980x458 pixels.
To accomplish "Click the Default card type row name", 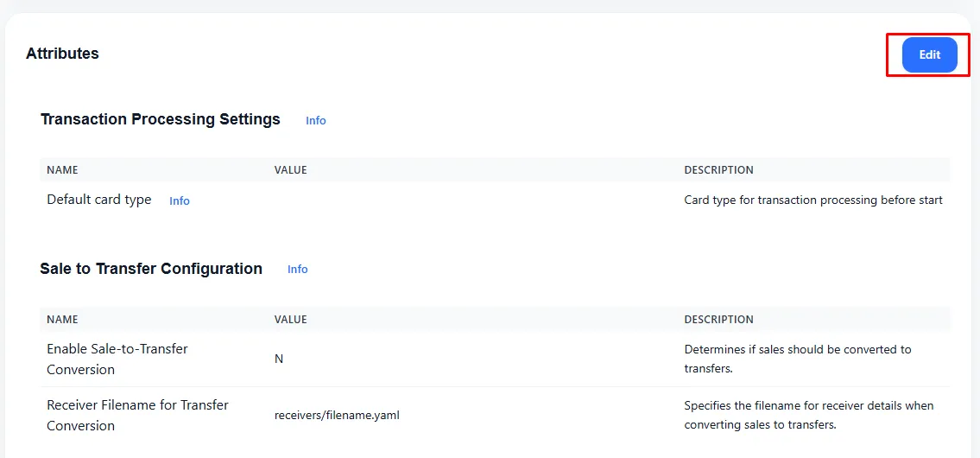I will (x=98, y=200).
